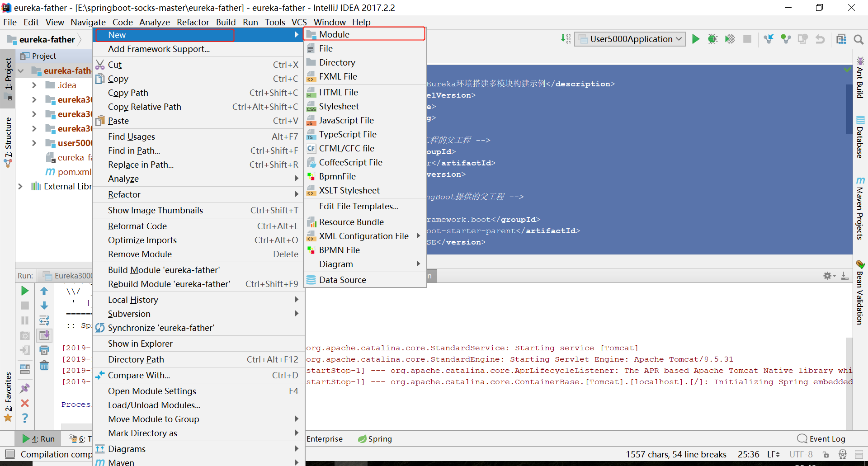
Task: Choose Directory in New submenu
Action: point(365,62)
